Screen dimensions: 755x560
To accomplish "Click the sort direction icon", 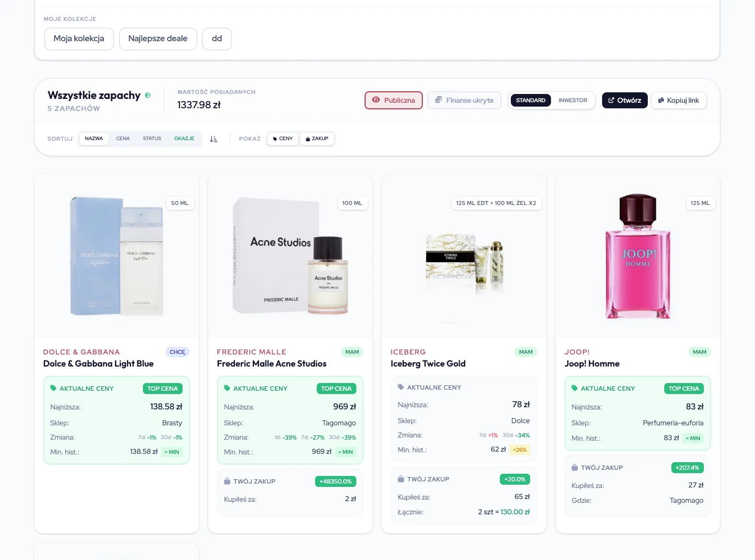I will pos(214,139).
